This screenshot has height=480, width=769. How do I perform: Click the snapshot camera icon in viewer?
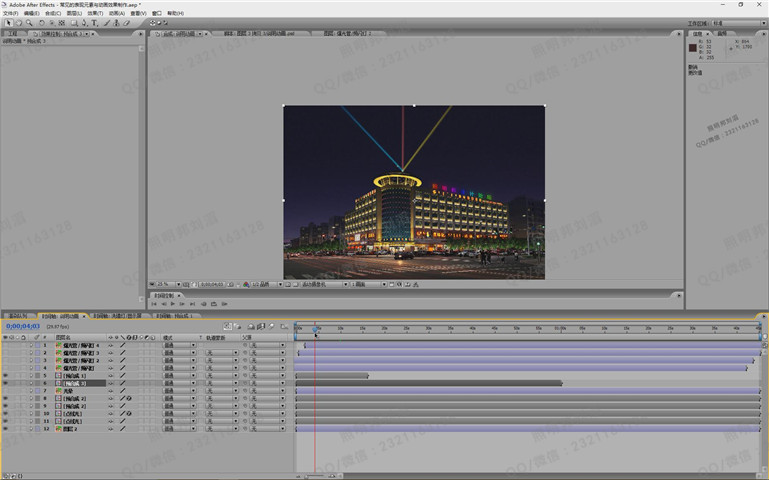pos(231,284)
